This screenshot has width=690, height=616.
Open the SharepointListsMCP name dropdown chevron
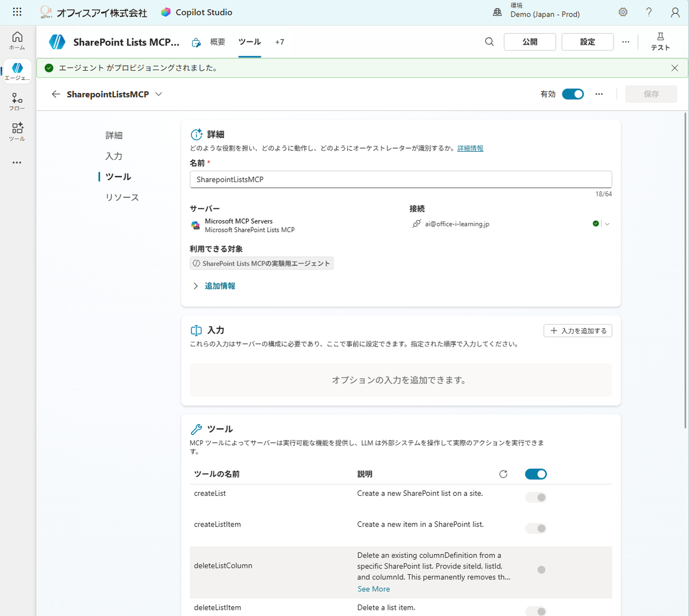pyautogui.click(x=159, y=94)
